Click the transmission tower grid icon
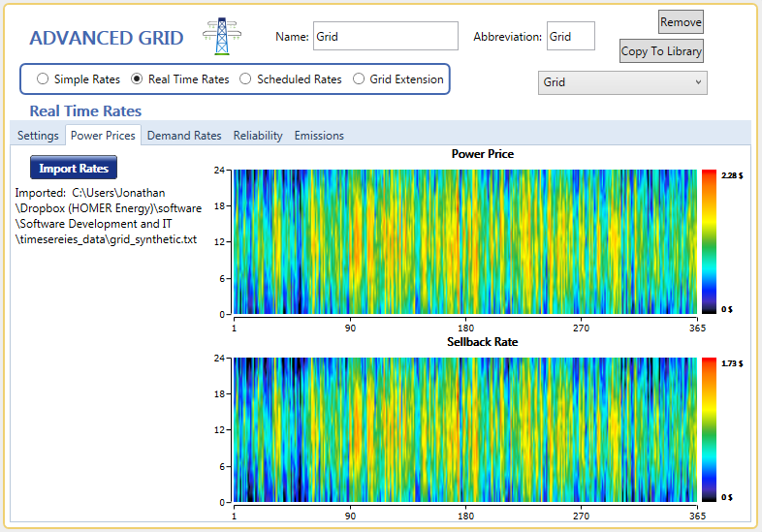 (221, 37)
